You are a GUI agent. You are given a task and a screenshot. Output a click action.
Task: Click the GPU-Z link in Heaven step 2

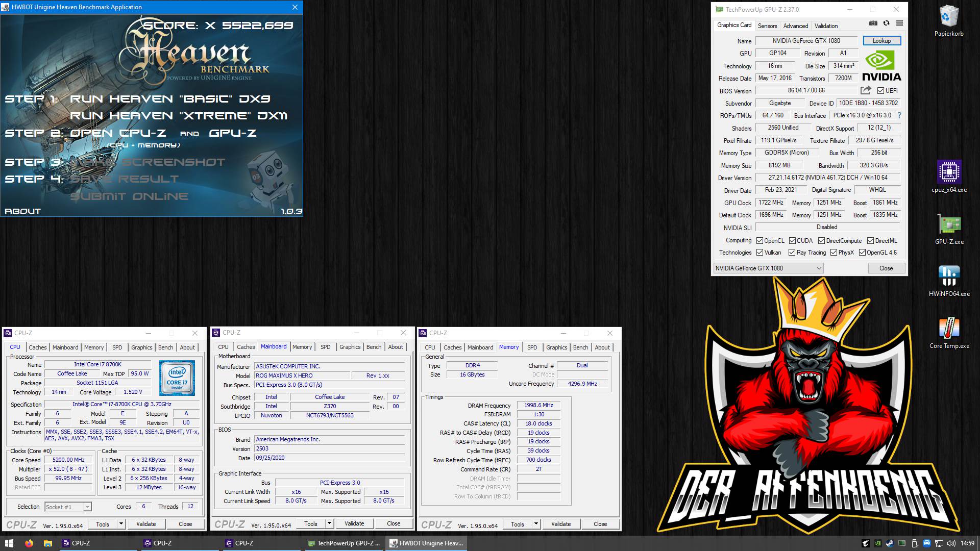coord(232,133)
